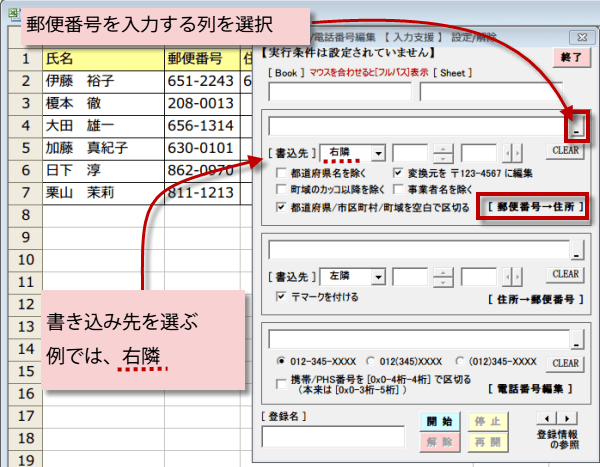
Task: Click the next registration info arrow
Action: point(567,418)
